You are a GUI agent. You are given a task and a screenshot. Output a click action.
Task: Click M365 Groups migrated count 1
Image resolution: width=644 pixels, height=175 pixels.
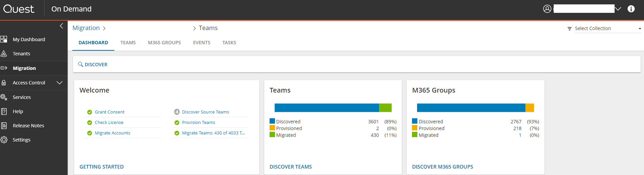point(520,135)
